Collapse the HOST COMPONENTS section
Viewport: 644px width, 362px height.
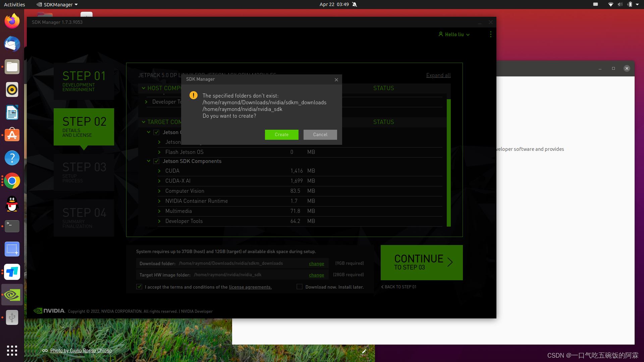144,88
